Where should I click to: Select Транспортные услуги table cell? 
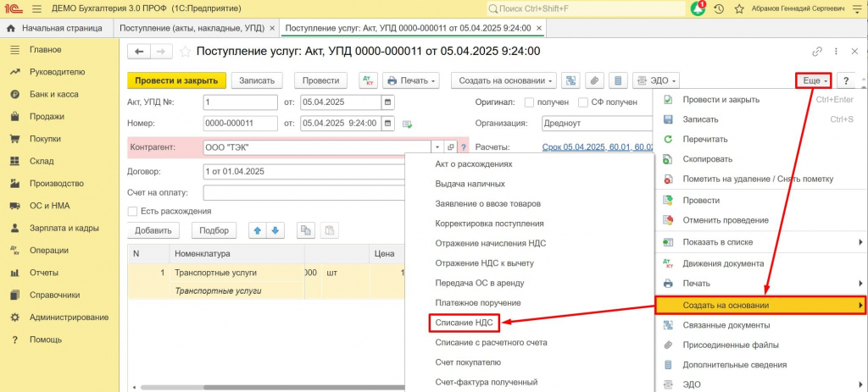[237, 273]
